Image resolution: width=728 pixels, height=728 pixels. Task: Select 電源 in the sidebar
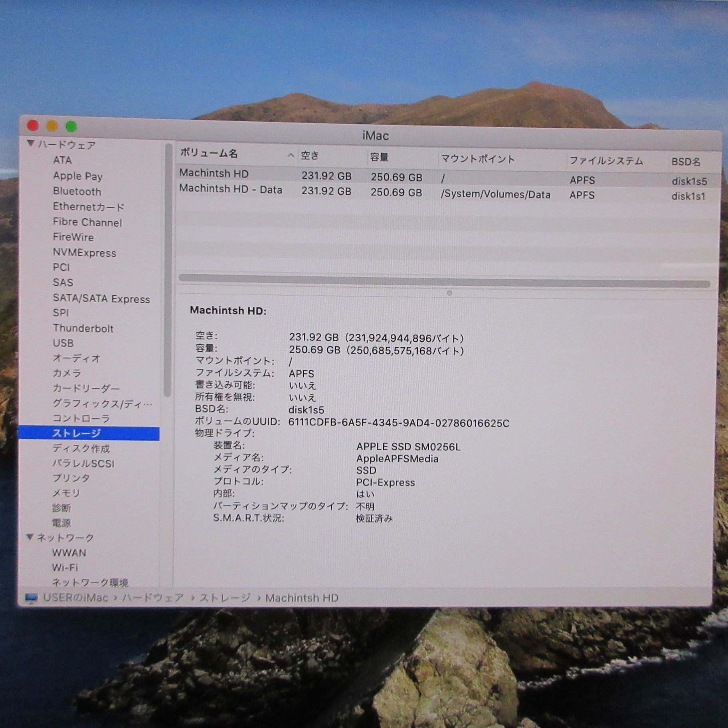point(61,523)
